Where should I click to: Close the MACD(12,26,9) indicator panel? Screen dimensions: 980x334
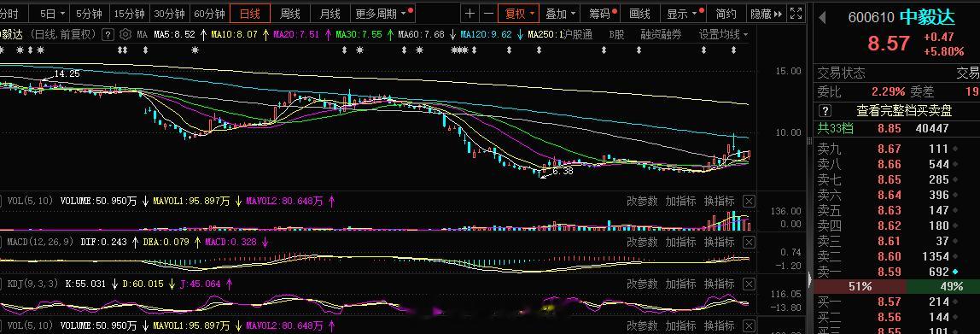[749, 242]
